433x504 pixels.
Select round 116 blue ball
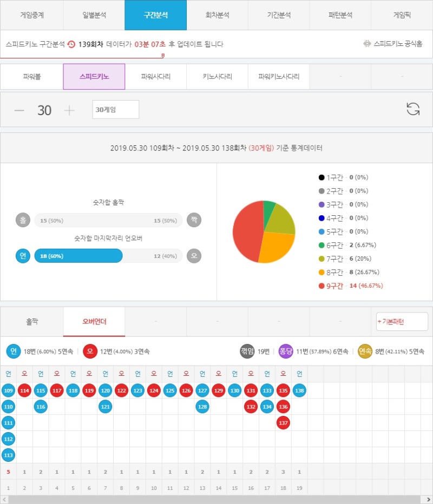[41, 407]
